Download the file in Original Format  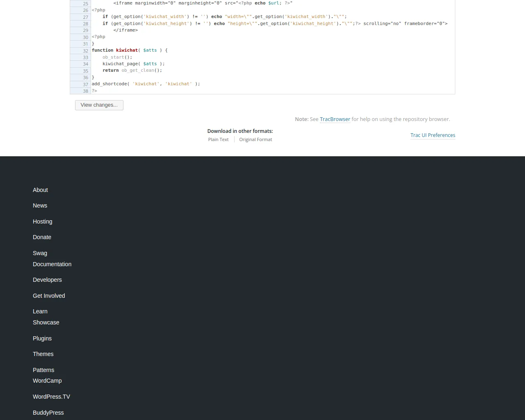click(x=256, y=140)
